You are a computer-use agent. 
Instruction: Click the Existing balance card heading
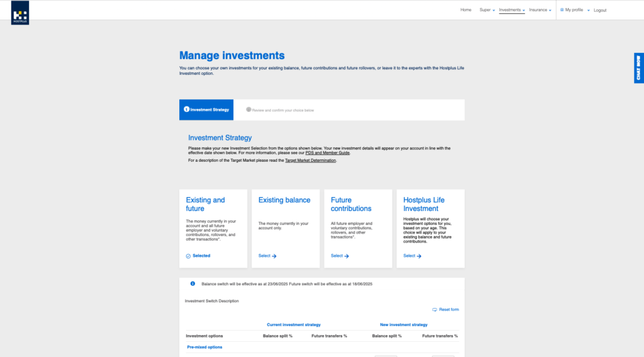point(284,200)
